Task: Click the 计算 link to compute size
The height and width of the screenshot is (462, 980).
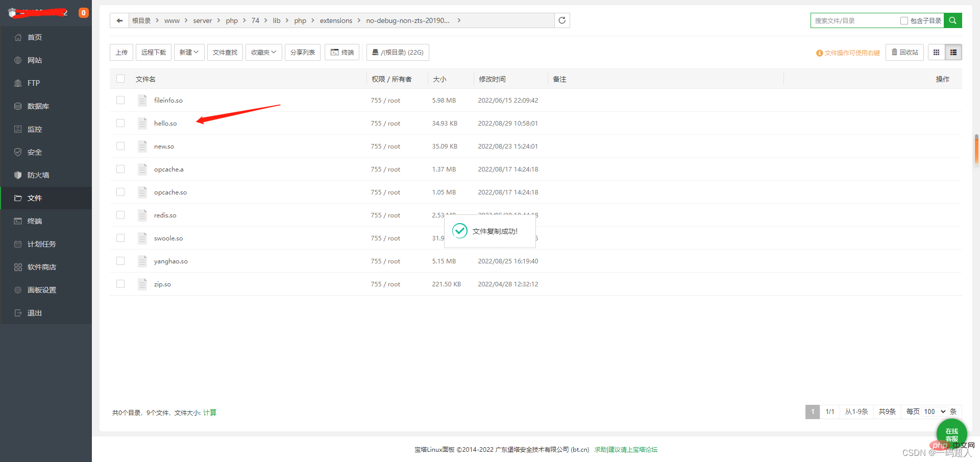Action: (210, 412)
